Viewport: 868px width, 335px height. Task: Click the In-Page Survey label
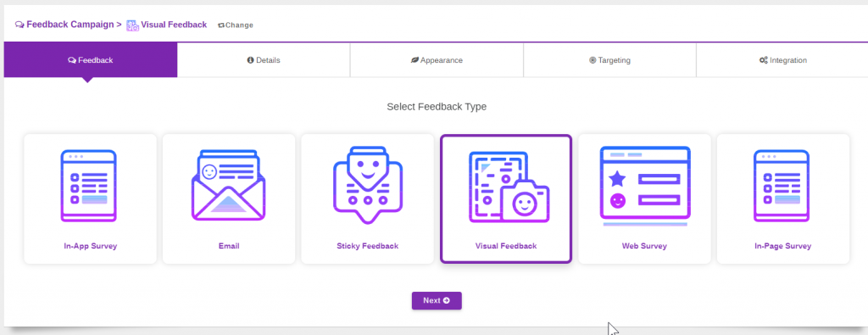click(782, 246)
